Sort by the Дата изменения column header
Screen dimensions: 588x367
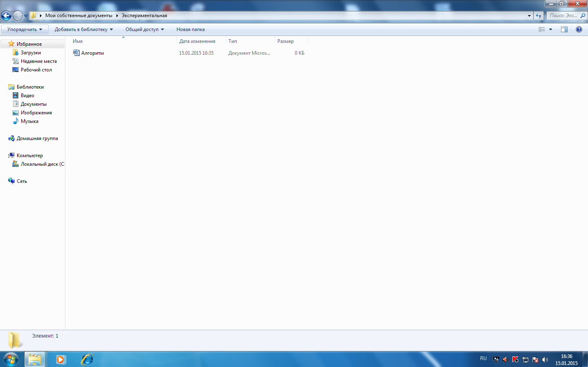click(x=201, y=41)
